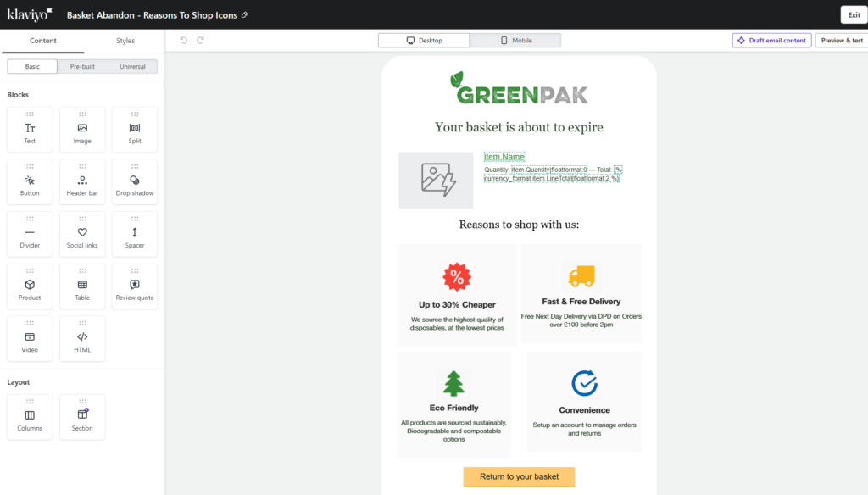Open the Klaviyo logo home link
Viewport: 868px width, 495px height.
coord(30,14)
